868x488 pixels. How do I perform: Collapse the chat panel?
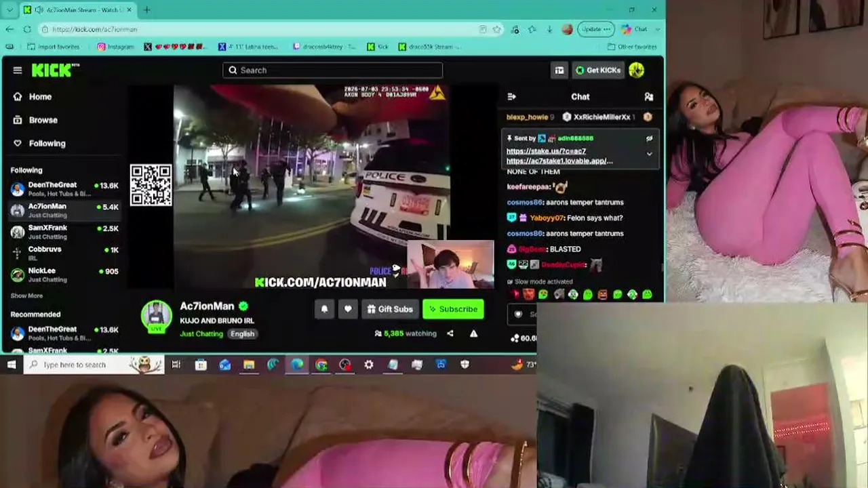tap(512, 97)
